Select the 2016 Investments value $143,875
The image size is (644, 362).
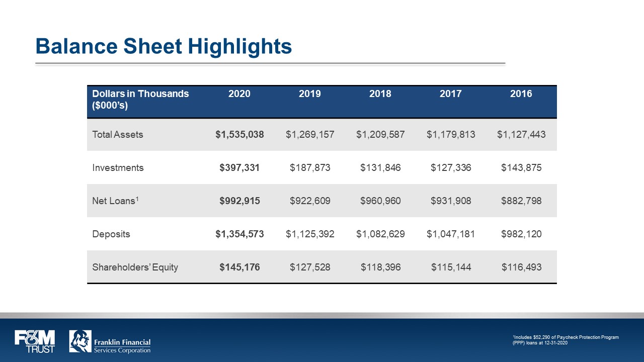521,168
